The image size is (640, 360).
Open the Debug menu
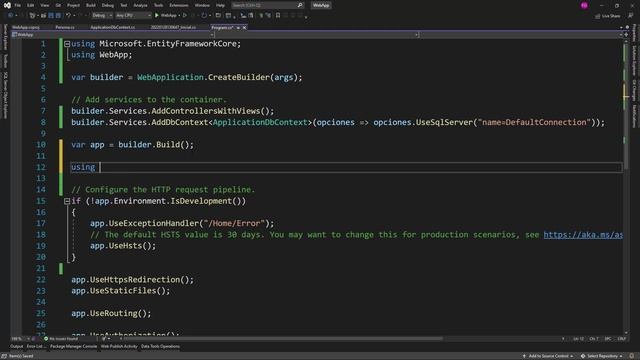click(108, 5)
